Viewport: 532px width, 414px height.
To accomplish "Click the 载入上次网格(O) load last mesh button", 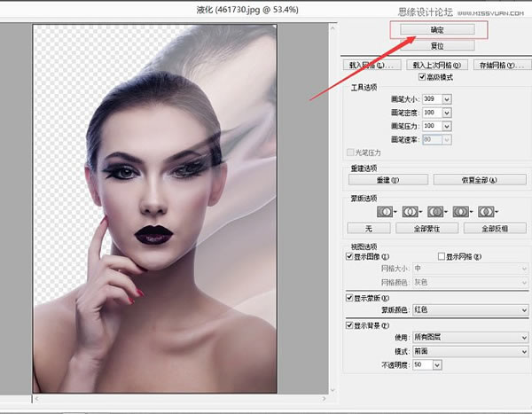I will [x=437, y=65].
